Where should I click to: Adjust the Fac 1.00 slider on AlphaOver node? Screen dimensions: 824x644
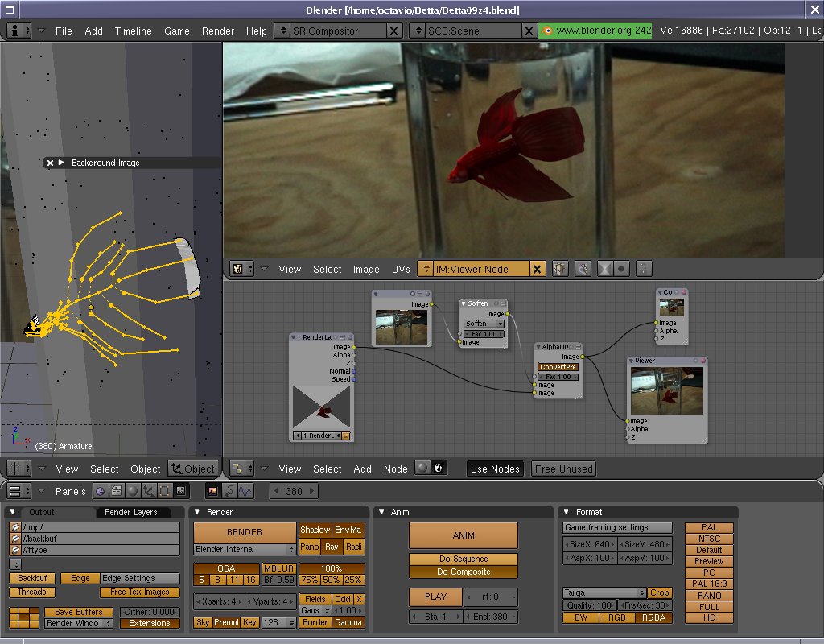tap(558, 376)
